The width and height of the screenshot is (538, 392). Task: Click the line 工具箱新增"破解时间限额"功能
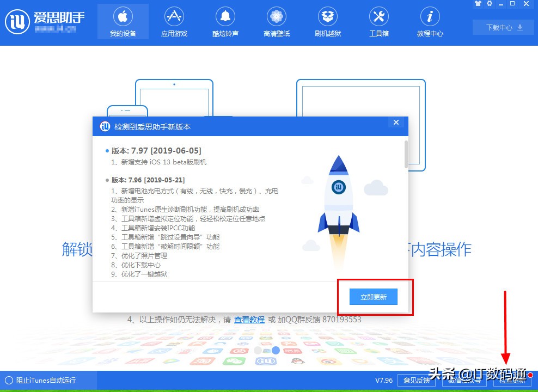[166, 246]
